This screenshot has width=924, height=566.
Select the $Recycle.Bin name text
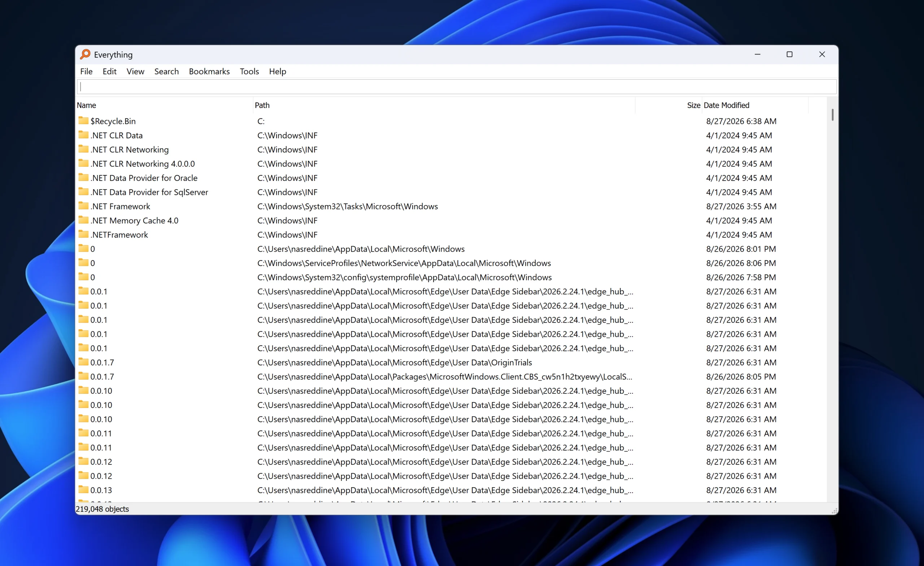tap(113, 121)
